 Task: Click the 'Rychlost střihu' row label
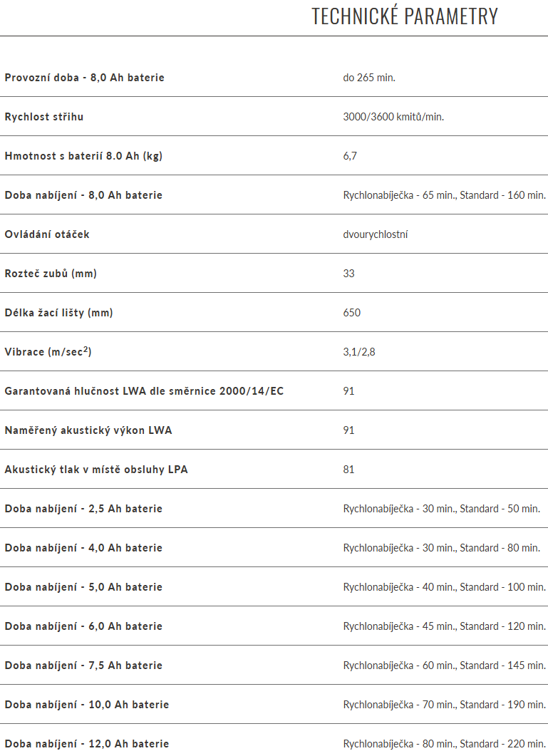pos(44,116)
